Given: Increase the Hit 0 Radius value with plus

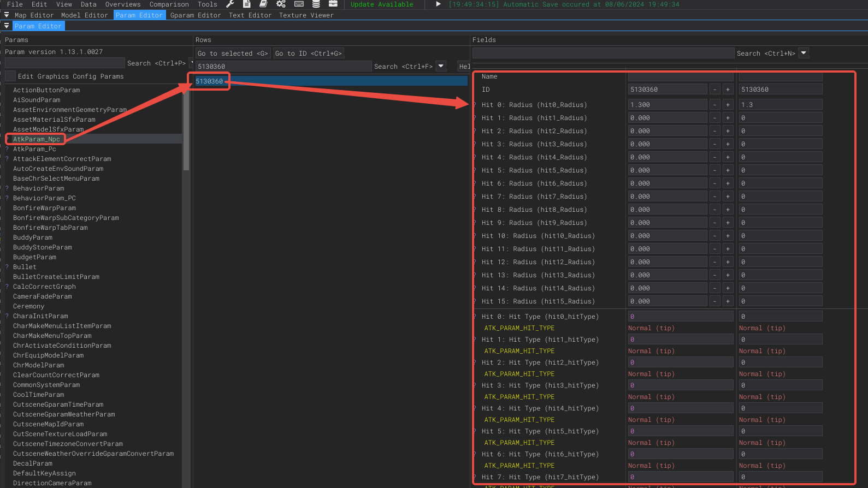Looking at the screenshot, I should [x=728, y=105].
